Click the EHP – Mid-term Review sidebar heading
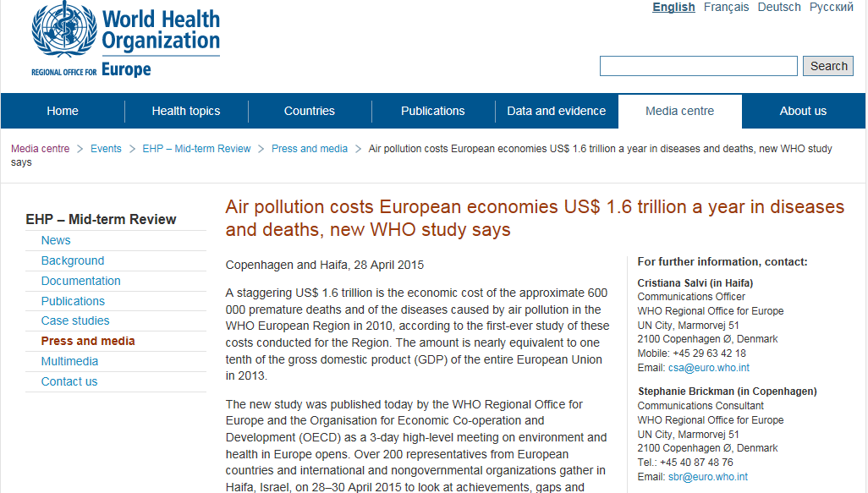Image resolution: width=868 pixels, height=493 pixels. (x=101, y=219)
